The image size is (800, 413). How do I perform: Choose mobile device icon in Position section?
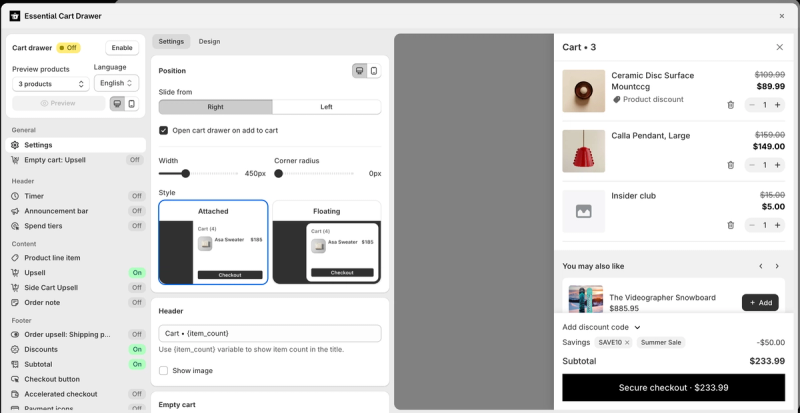(x=374, y=71)
